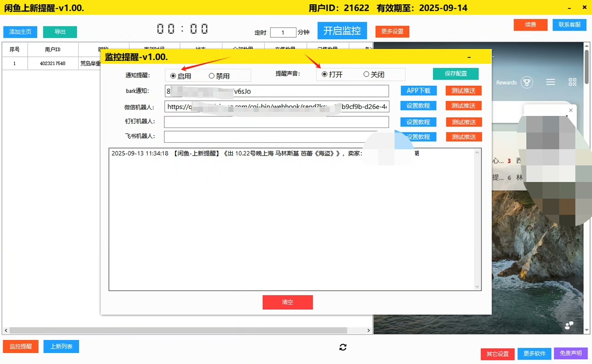This screenshot has height=364, width=592.
Task: Select 启用 for 通知提醒
Action: (x=181, y=76)
